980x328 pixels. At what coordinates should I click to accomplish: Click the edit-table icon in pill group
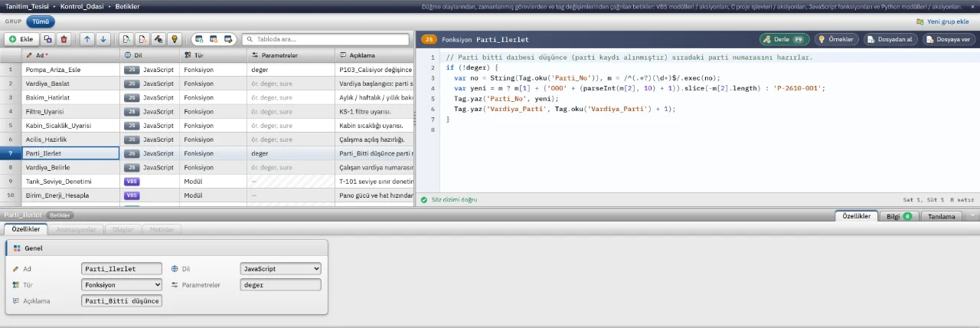click(228, 38)
